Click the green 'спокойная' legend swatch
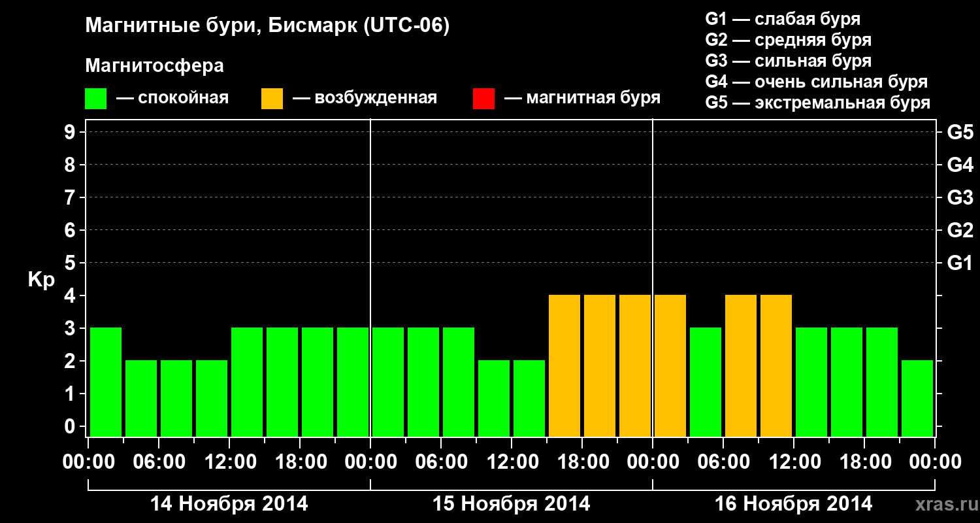Image resolution: width=980 pixels, height=523 pixels. [95, 99]
